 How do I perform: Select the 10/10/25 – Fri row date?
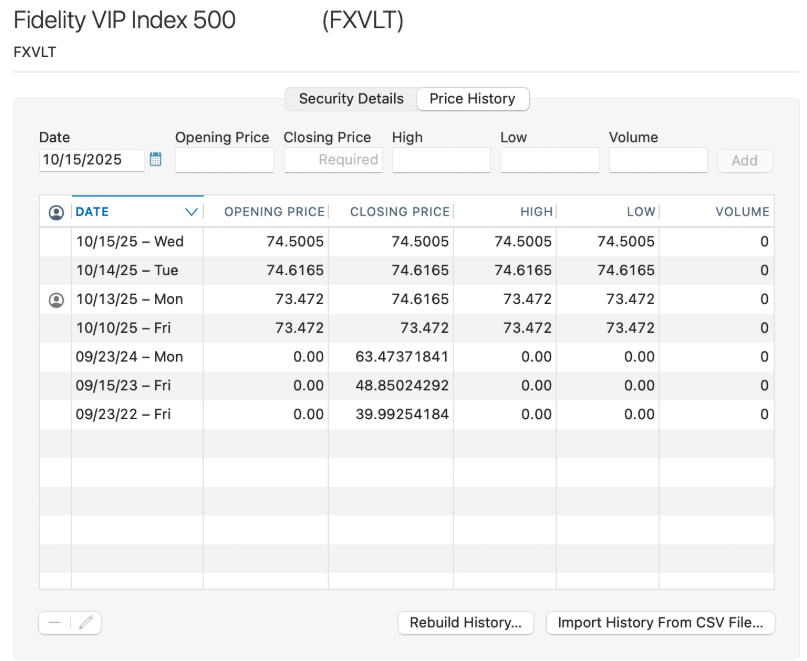point(124,328)
